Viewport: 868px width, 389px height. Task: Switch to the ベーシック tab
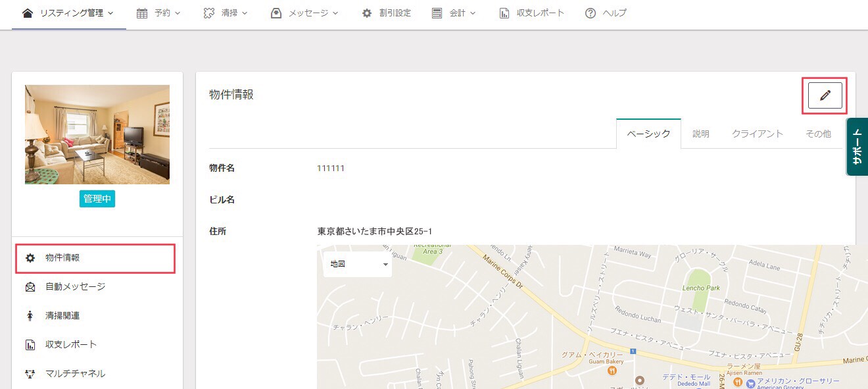pyautogui.click(x=648, y=134)
